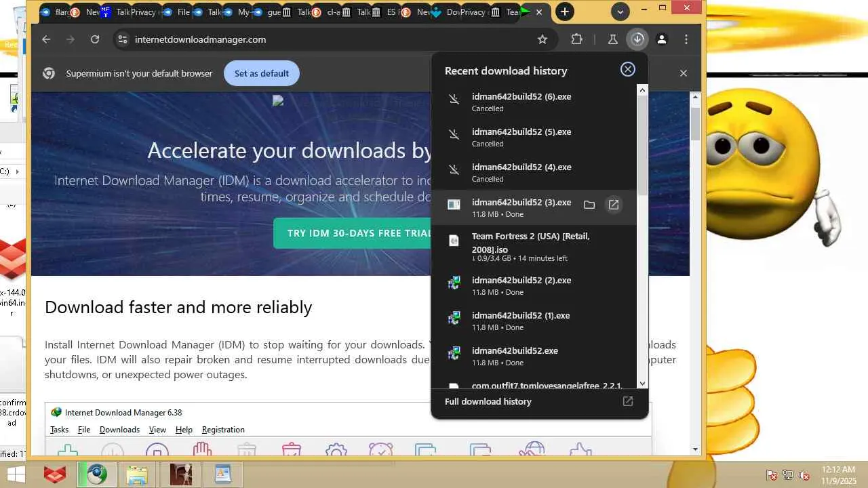Open a new browser tab
Viewport: 868px width, 488px height.
[x=564, y=12]
